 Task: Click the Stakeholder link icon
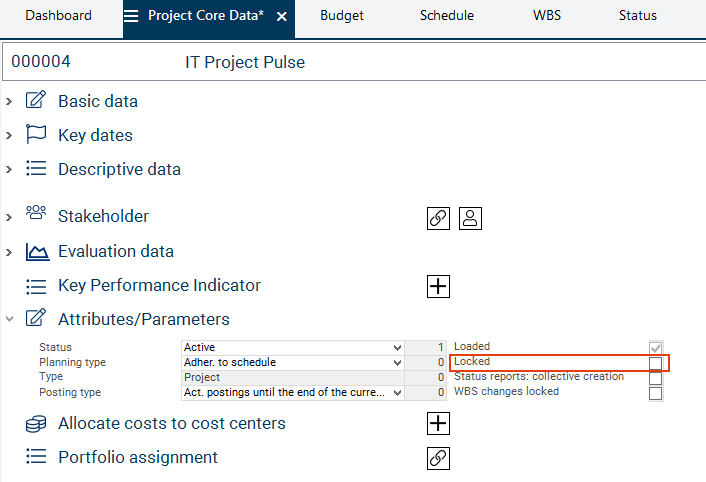[438, 218]
